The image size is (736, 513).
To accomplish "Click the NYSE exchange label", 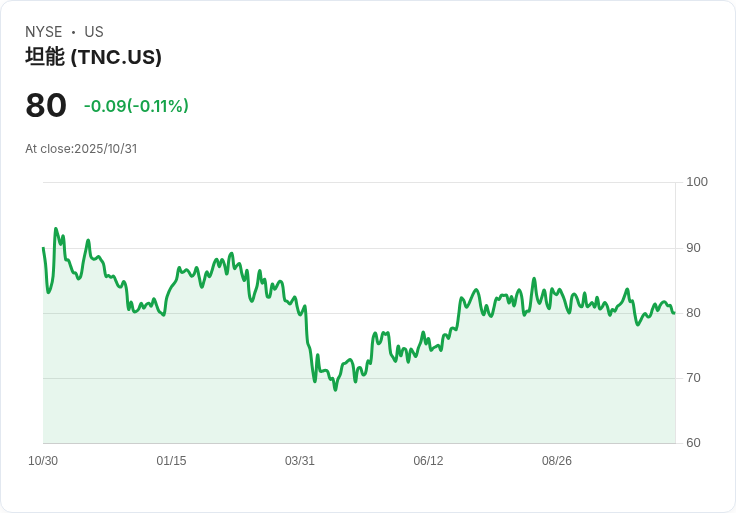I will click(44, 32).
